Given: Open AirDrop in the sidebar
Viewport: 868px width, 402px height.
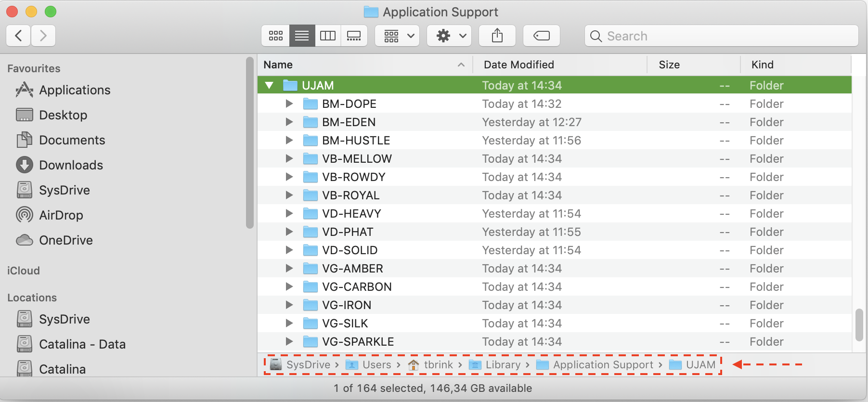Looking at the screenshot, I should 49,215.
